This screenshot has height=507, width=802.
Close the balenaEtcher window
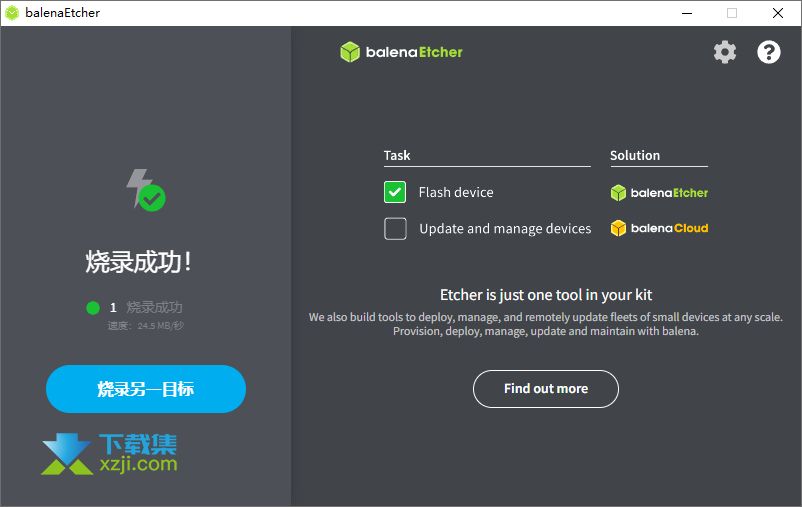(x=777, y=13)
